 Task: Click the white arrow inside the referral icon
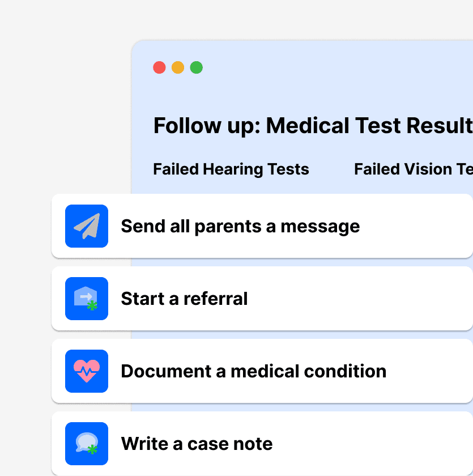[x=86, y=296]
